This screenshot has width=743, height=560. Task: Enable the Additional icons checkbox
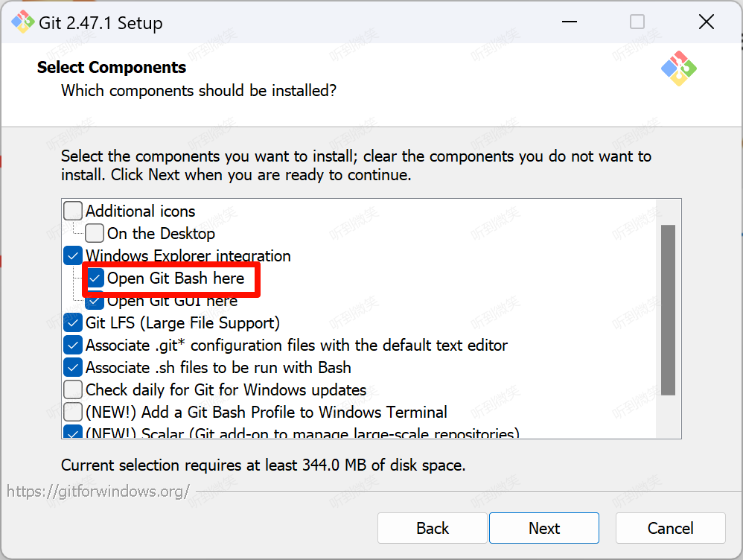click(73, 211)
